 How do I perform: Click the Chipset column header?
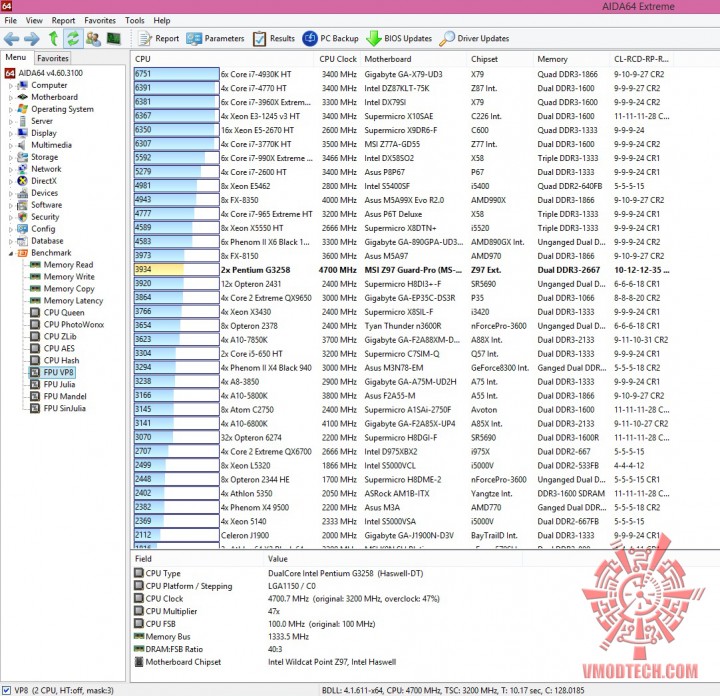[x=501, y=59]
